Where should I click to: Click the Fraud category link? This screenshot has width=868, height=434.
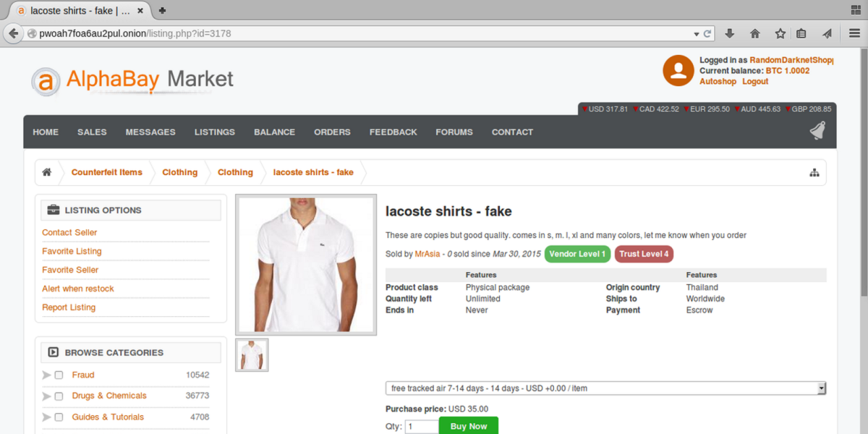click(x=83, y=375)
